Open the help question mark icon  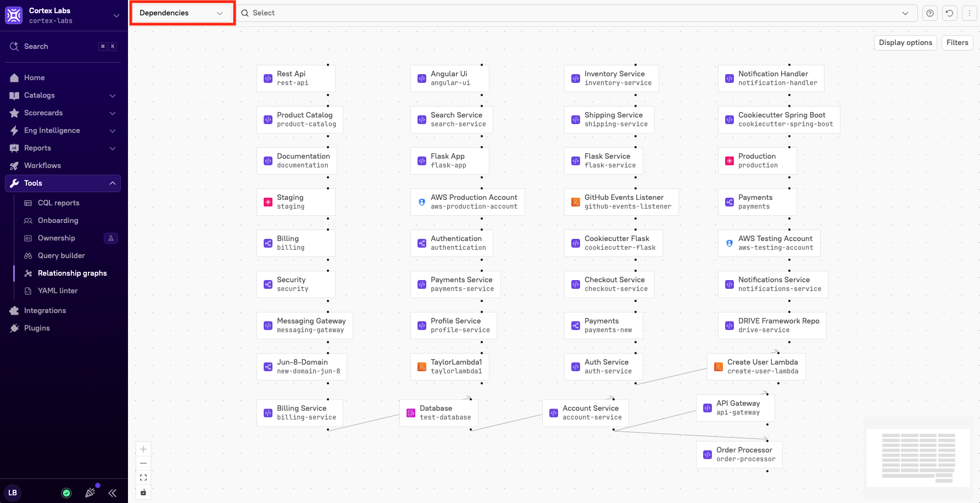pyautogui.click(x=929, y=13)
